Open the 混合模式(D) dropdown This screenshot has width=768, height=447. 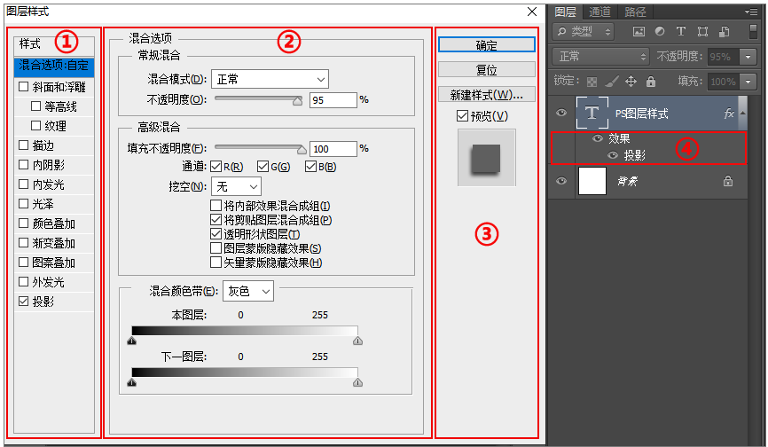(x=270, y=79)
